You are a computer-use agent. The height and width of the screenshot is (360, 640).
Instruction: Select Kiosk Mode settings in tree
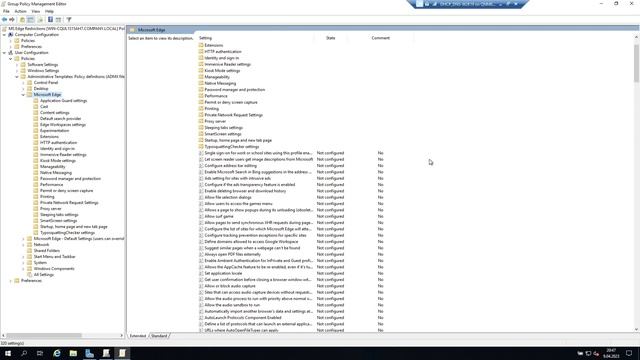tap(58, 161)
